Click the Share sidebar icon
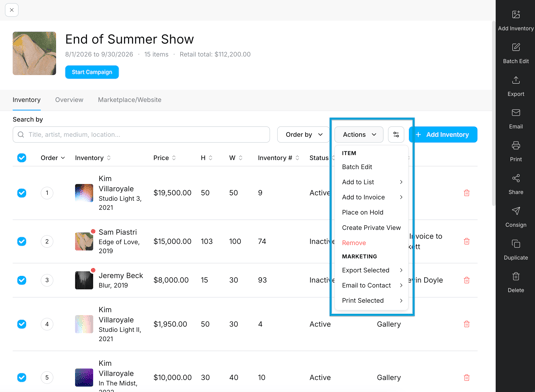The image size is (535, 392). [x=516, y=178]
